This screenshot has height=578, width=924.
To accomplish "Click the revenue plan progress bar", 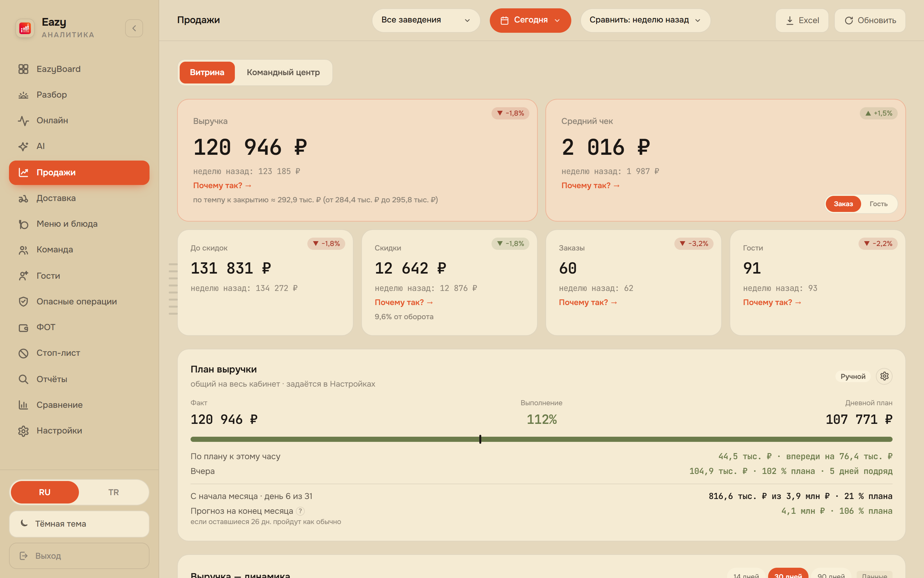I will coord(542,439).
